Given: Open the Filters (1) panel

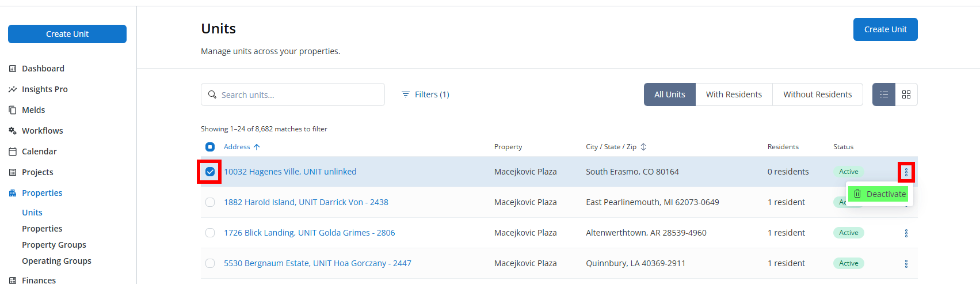Looking at the screenshot, I should pyautogui.click(x=425, y=94).
